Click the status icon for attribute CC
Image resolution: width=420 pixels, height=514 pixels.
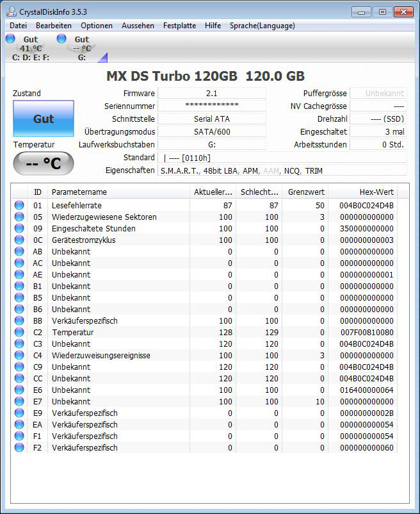coord(19,378)
